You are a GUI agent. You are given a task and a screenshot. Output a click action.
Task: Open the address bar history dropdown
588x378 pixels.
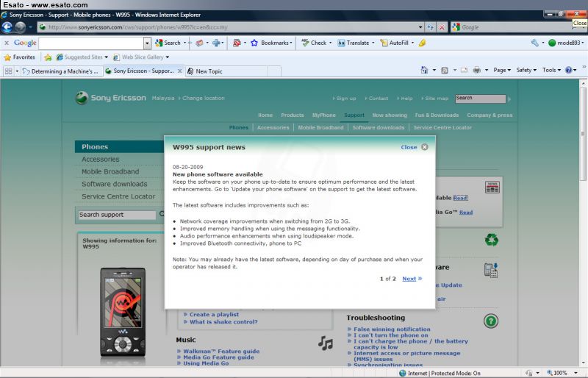pyautogui.click(x=420, y=27)
